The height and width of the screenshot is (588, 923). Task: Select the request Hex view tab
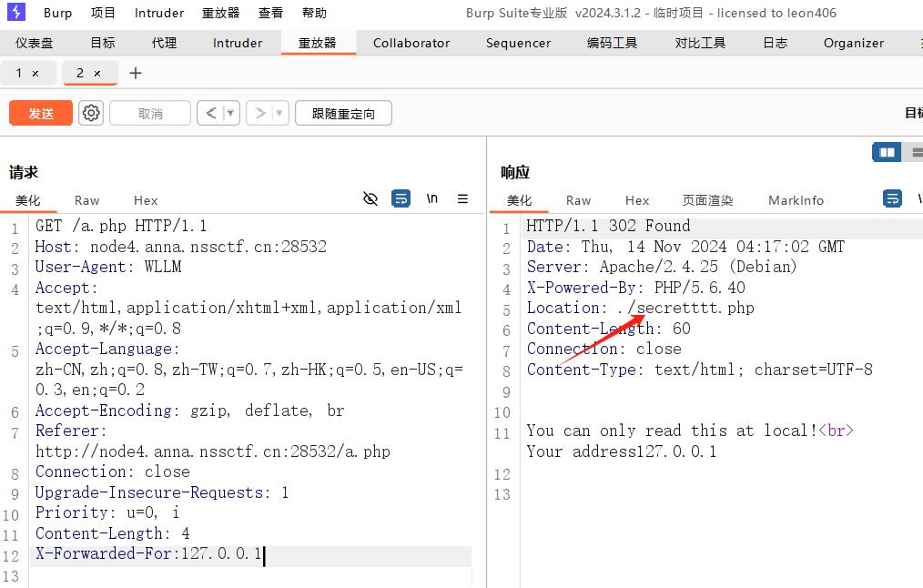[146, 201]
